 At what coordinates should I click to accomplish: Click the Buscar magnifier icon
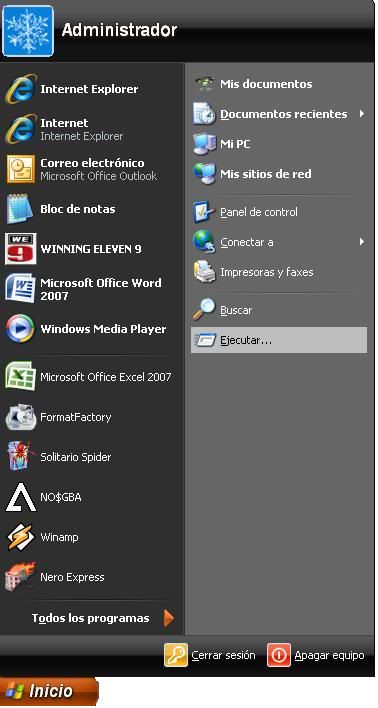pos(205,310)
